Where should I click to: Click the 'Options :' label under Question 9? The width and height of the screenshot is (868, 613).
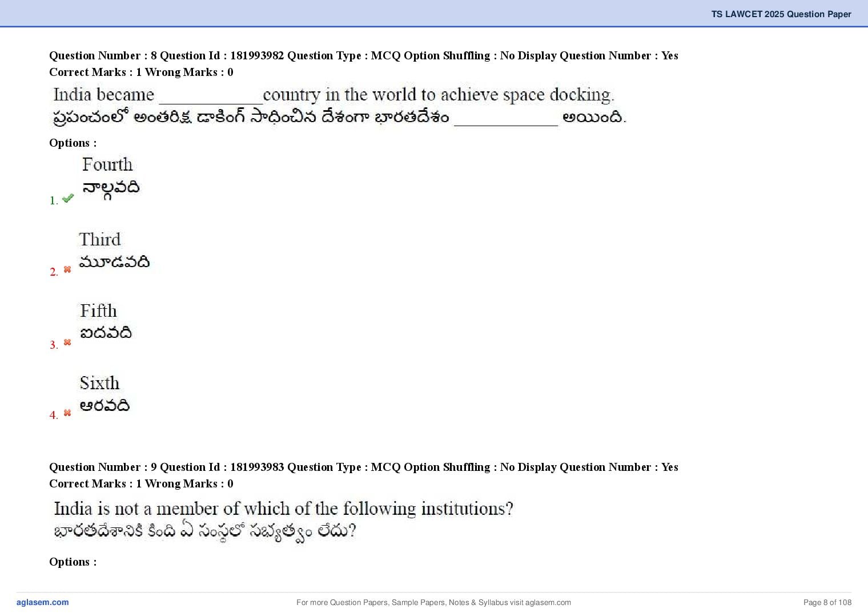[x=73, y=562]
